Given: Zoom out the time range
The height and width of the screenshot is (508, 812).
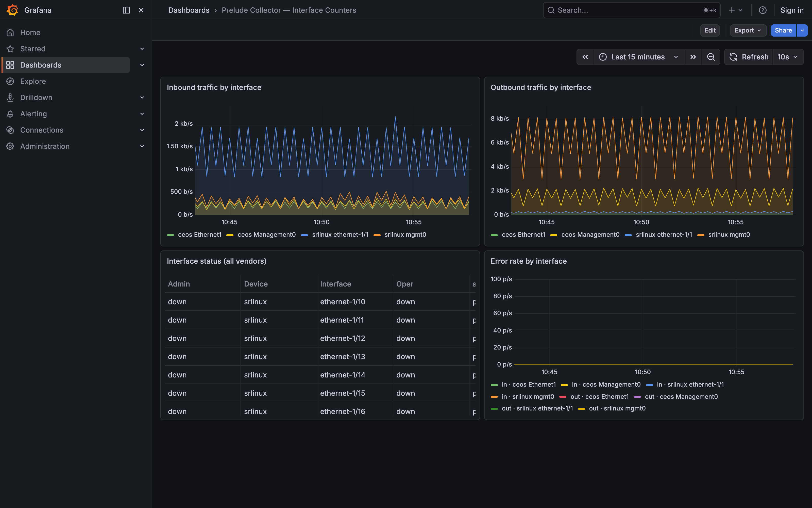Looking at the screenshot, I should click(x=711, y=57).
